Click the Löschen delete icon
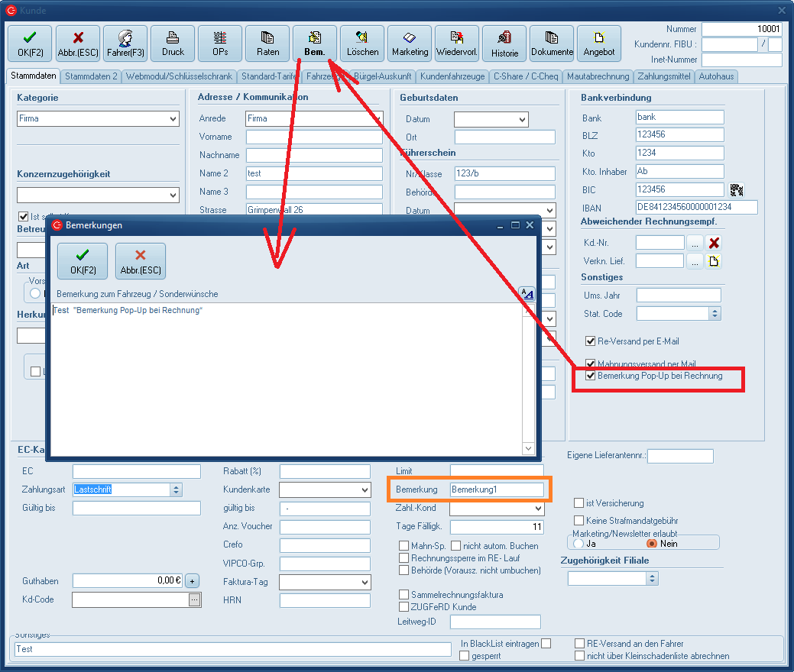The image size is (794, 672). pyautogui.click(x=362, y=44)
